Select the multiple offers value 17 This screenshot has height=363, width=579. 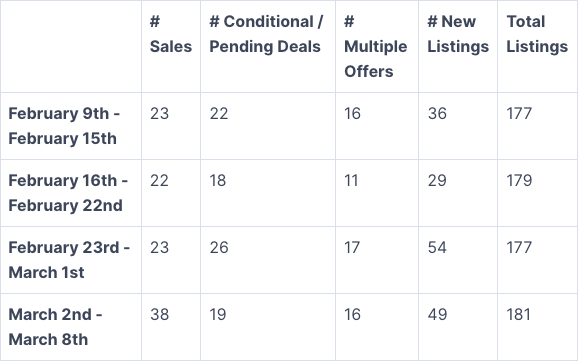click(x=352, y=247)
